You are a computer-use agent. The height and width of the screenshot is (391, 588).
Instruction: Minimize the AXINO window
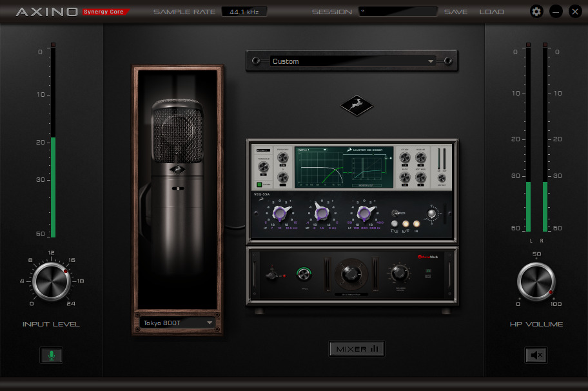pyautogui.click(x=556, y=12)
